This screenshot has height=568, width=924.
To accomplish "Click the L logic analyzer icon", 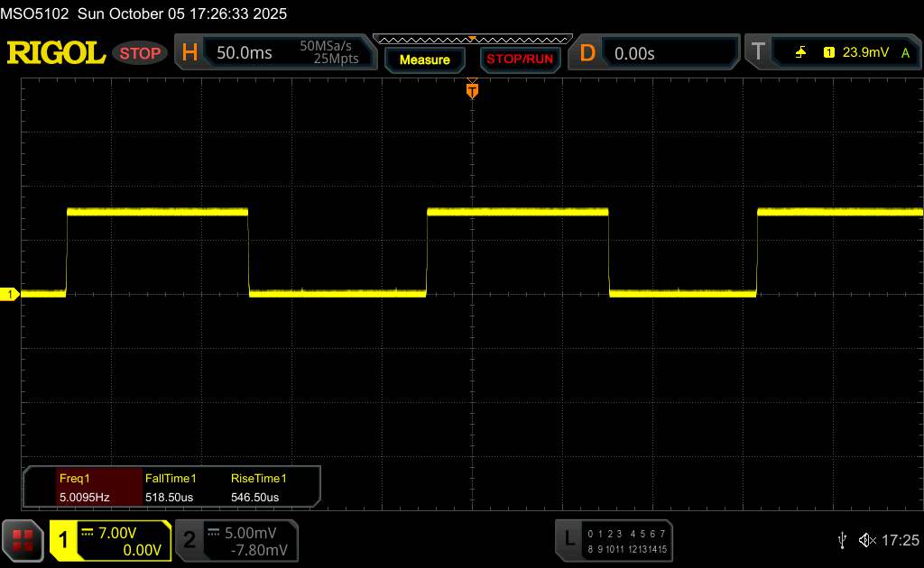I will pyautogui.click(x=568, y=539).
